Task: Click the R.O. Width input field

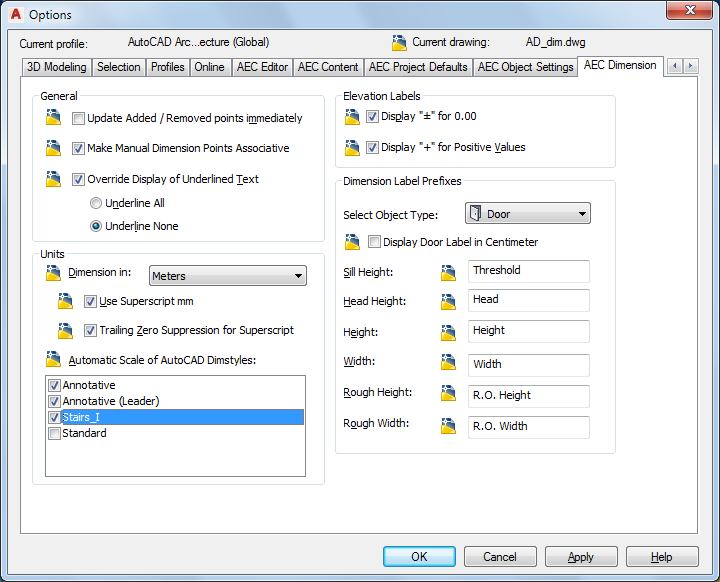Action: tap(529, 427)
